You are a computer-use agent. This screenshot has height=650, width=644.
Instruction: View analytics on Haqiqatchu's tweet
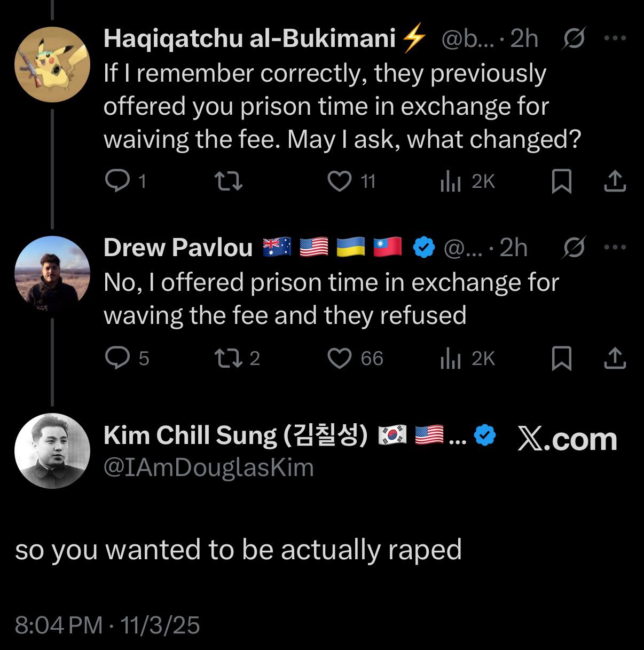(x=451, y=182)
